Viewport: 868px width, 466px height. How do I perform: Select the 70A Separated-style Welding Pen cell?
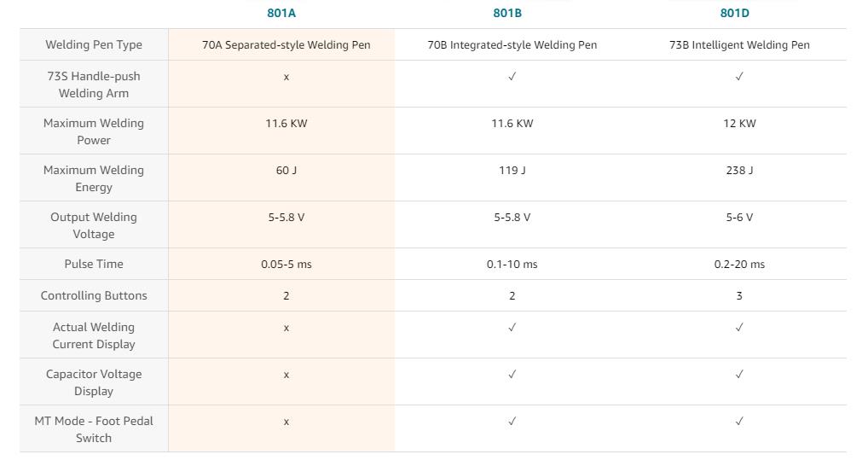pyautogui.click(x=286, y=45)
